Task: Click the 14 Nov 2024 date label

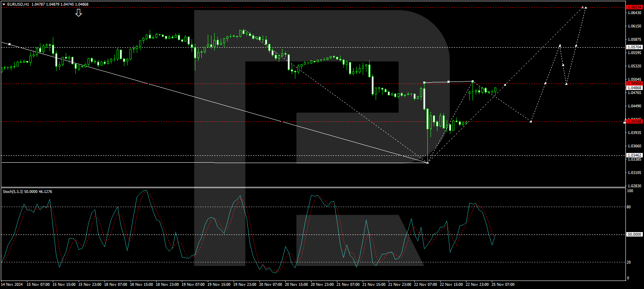Action: point(12,285)
